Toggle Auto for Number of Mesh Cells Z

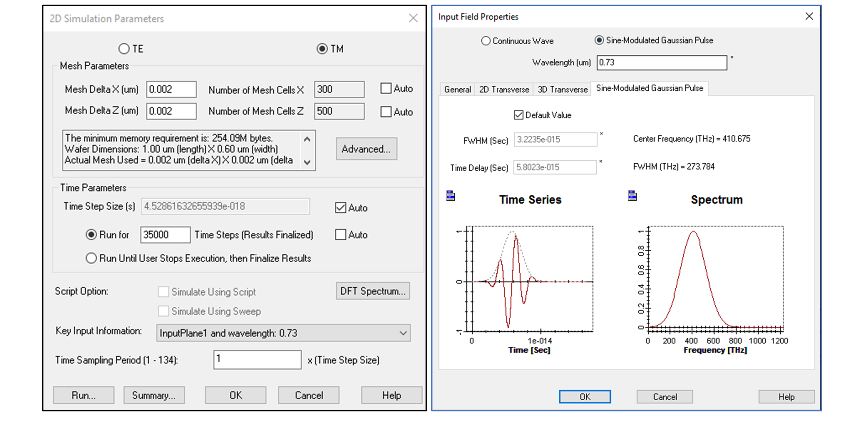[386, 112]
